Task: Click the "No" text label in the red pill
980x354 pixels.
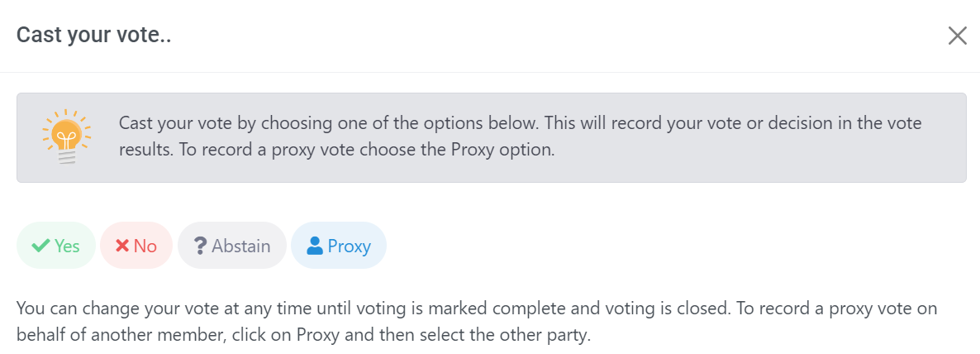Action: click(145, 246)
